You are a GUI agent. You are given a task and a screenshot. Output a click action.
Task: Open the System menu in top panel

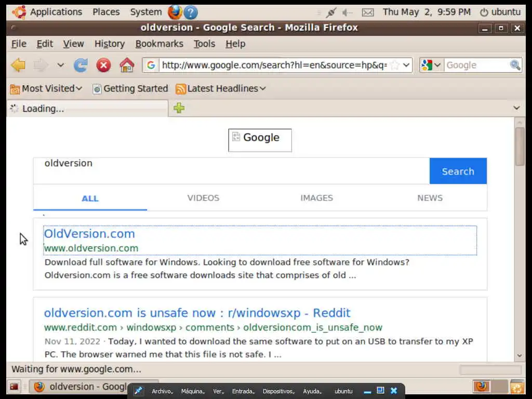pos(146,12)
